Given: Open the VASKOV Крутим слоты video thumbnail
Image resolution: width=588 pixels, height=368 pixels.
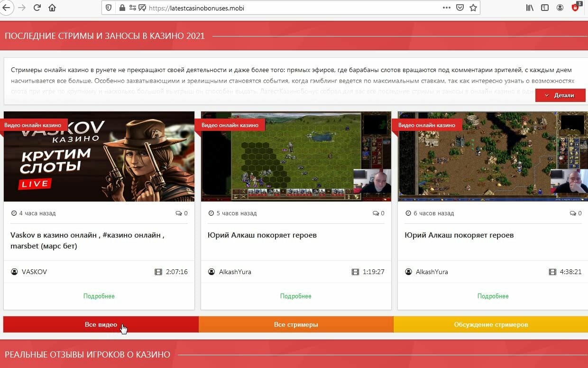Looking at the screenshot, I should pyautogui.click(x=99, y=156).
